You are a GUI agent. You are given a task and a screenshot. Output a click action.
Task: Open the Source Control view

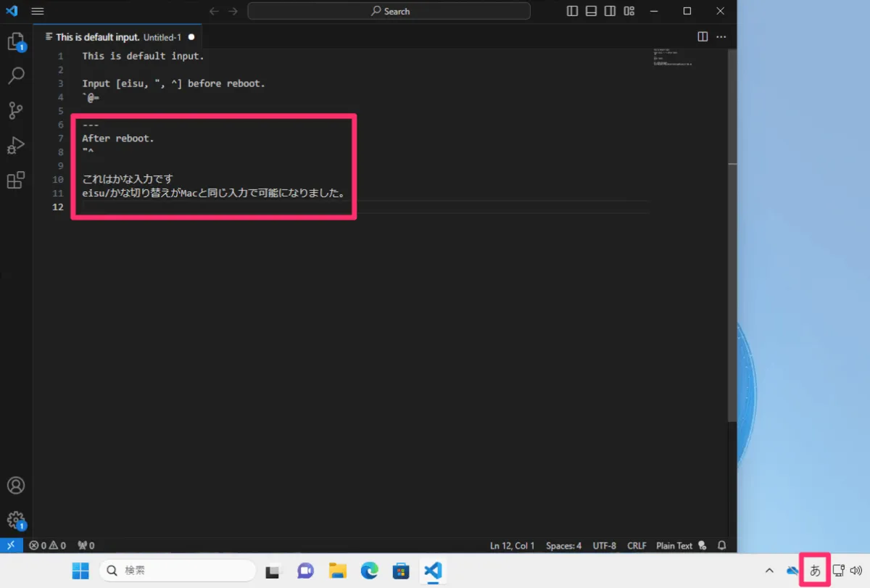coord(15,110)
